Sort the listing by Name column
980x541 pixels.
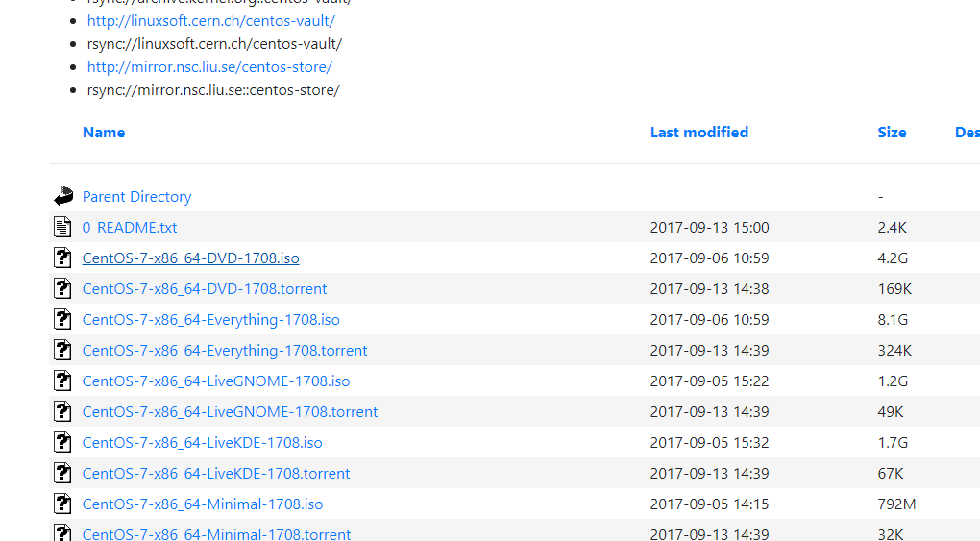(104, 133)
